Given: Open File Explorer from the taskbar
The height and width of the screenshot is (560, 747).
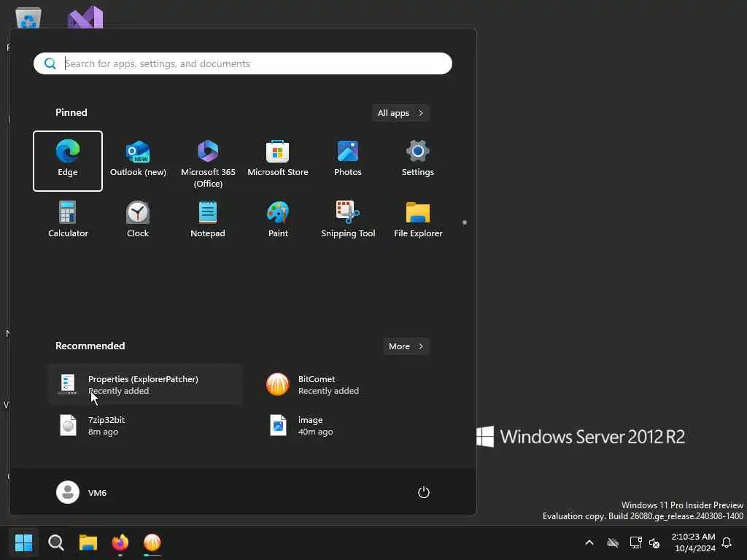Looking at the screenshot, I should pos(88,542).
